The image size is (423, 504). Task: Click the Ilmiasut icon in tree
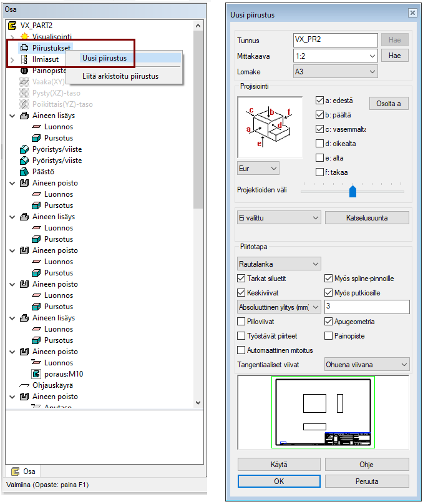pos(24,59)
